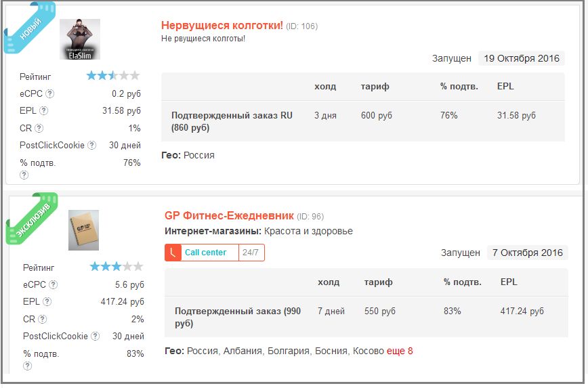Click the first offer's rating stars

pos(113,76)
